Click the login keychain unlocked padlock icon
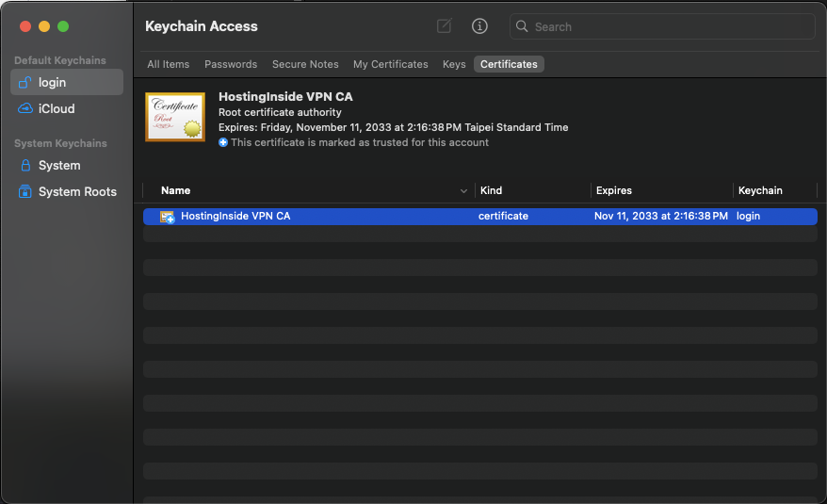Screen dimensions: 827x504 24,82
